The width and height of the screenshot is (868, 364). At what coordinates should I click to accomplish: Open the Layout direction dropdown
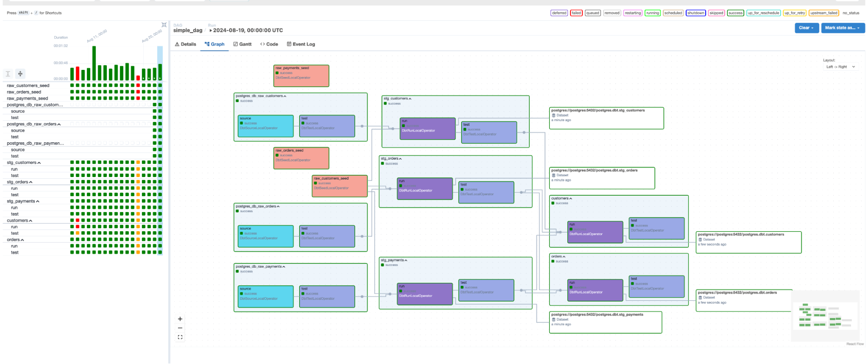pyautogui.click(x=840, y=67)
